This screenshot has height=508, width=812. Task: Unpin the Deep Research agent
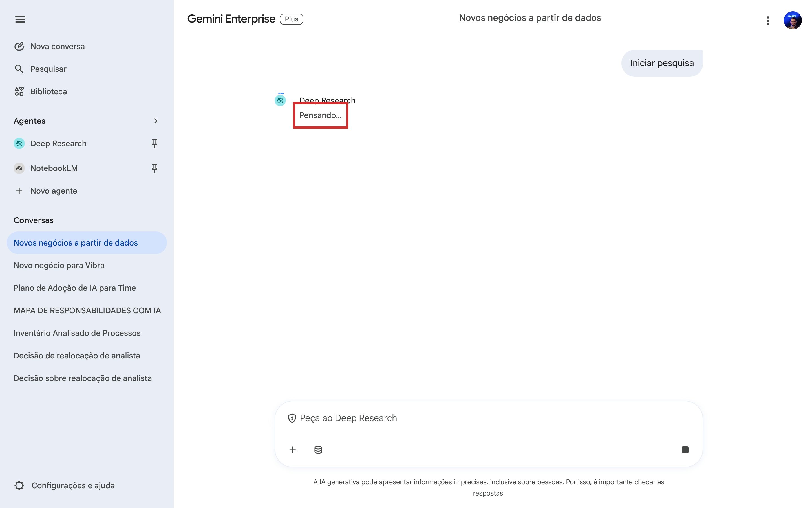(x=154, y=143)
